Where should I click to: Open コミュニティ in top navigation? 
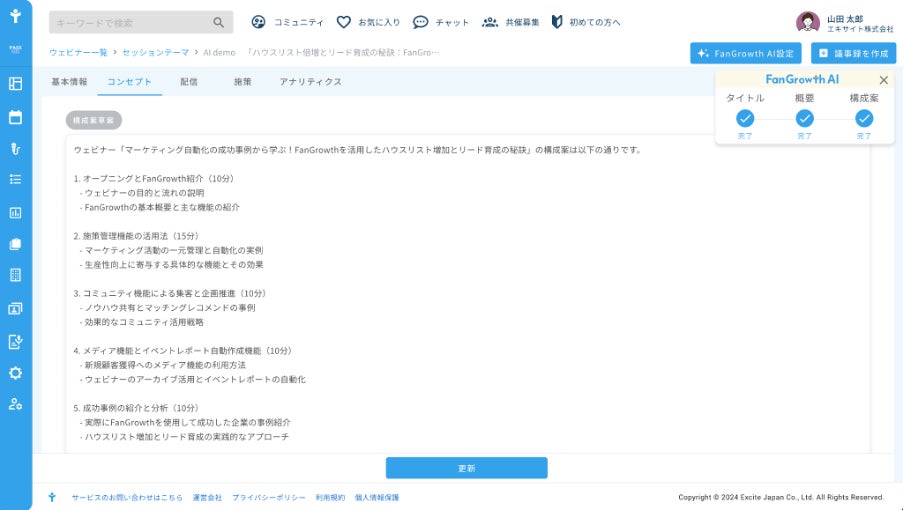click(x=299, y=22)
